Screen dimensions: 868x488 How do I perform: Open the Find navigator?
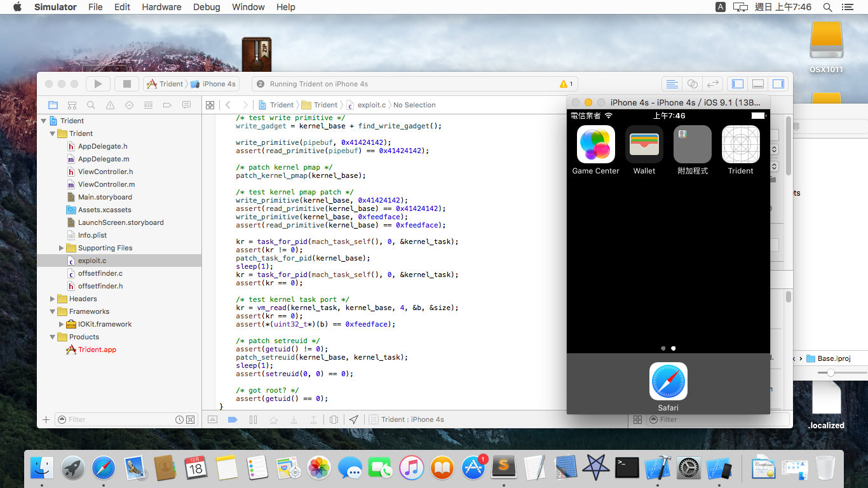[x=92, y=105]
